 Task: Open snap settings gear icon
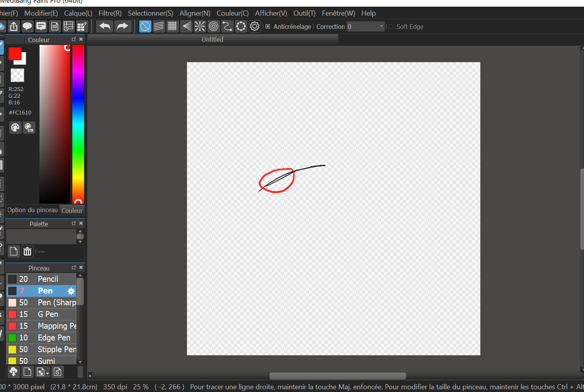pyautogui.click(x=255, y=27)
